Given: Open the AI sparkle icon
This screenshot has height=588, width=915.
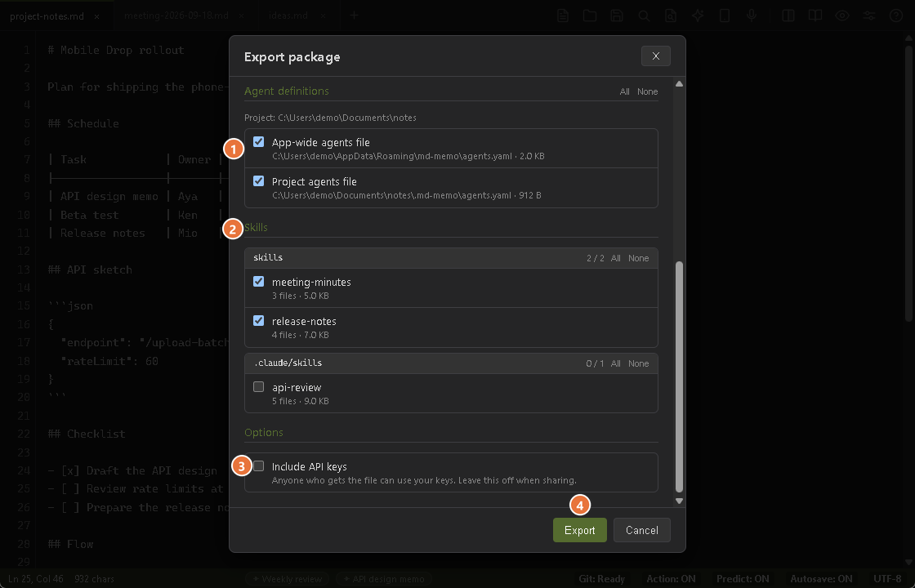Looking at the screenshot, I should coord(698,16).
